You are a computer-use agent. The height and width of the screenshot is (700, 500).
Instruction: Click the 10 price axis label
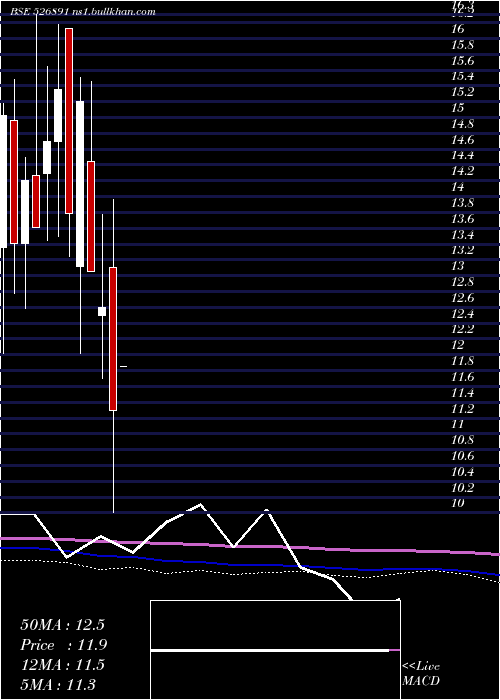click(458, 503)
